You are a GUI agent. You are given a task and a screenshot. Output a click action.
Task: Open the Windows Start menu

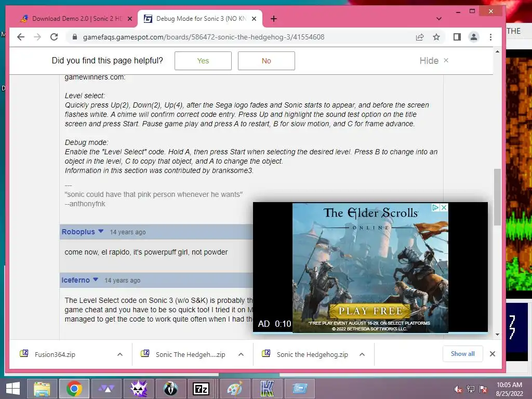coord(12,389)
